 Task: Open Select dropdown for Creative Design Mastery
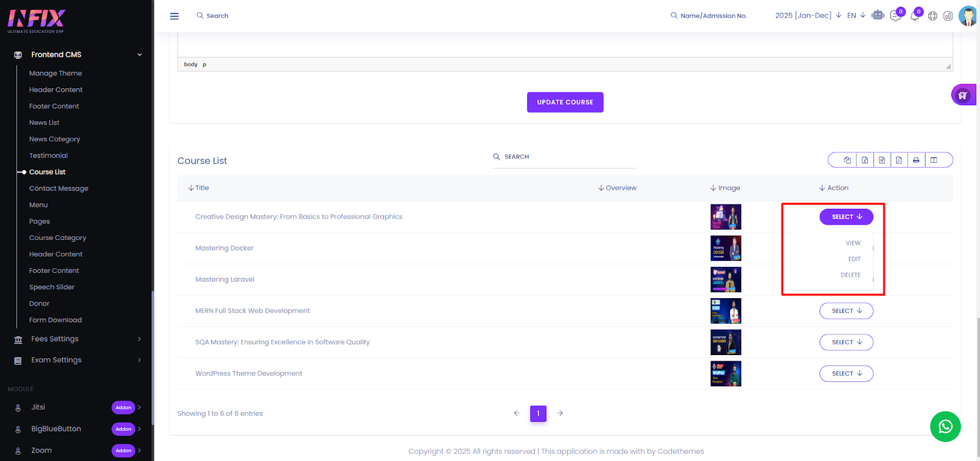[x=846, y=217]
